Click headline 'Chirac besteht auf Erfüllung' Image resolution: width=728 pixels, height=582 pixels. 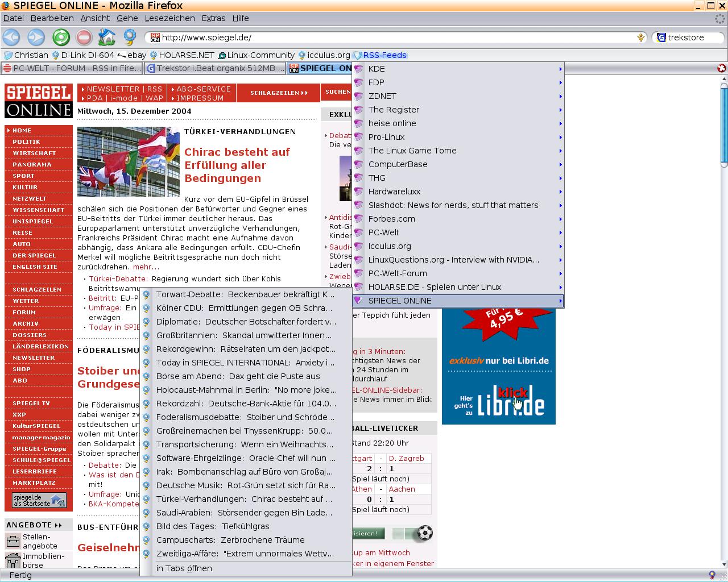(237, 165)
